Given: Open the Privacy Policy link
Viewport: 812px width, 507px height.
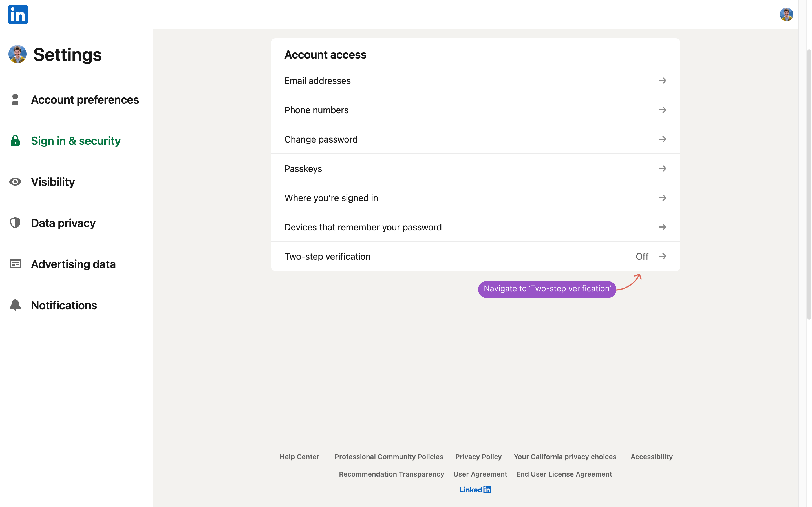Looking at the screenshot, I should 478,456.
